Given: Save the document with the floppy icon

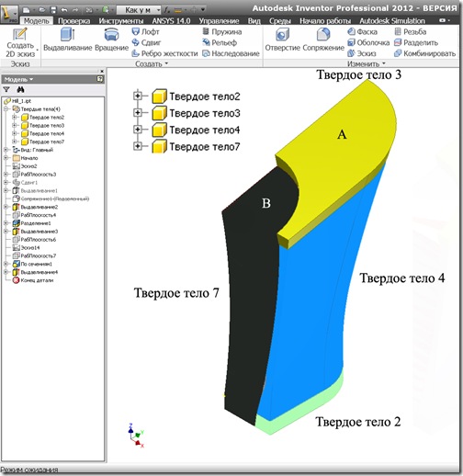Looking at the screenshot, I should coord(53,10).
